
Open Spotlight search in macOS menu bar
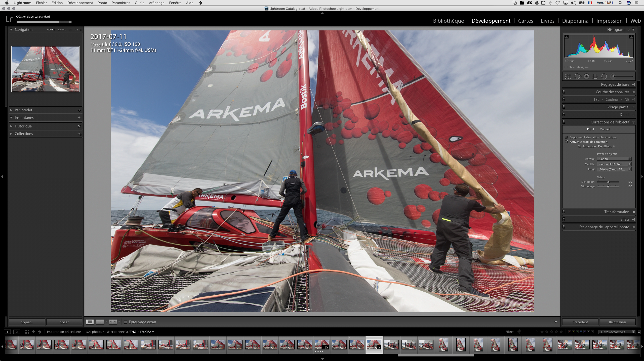point(620,3)
